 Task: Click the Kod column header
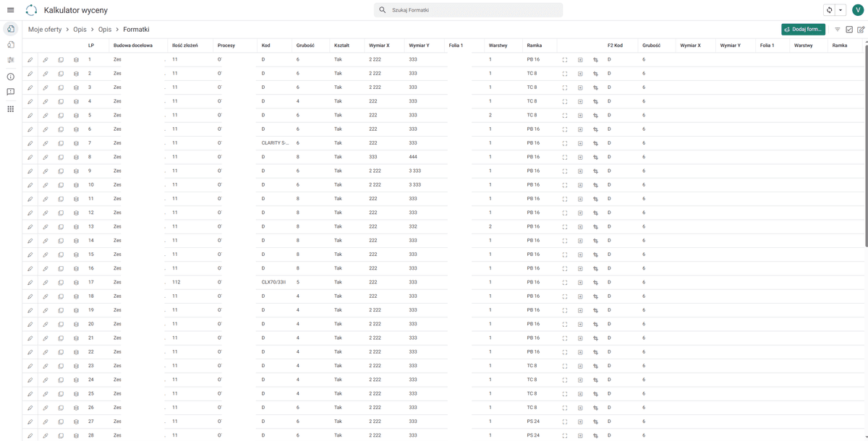point(265,46)
